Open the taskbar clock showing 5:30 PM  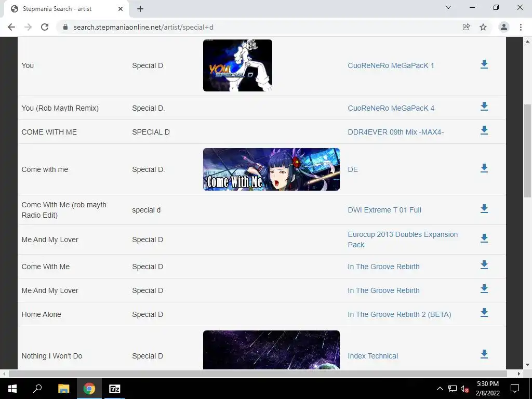(488, 389)
